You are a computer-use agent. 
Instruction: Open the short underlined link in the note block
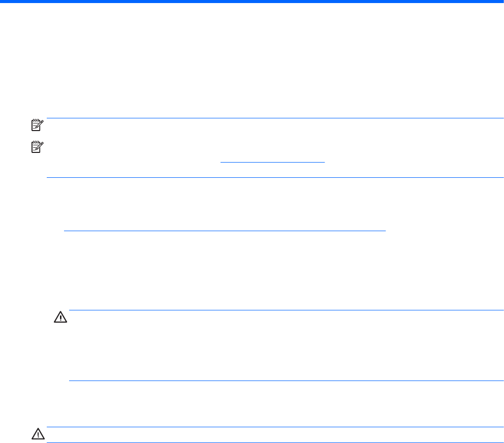click(272, 162)
